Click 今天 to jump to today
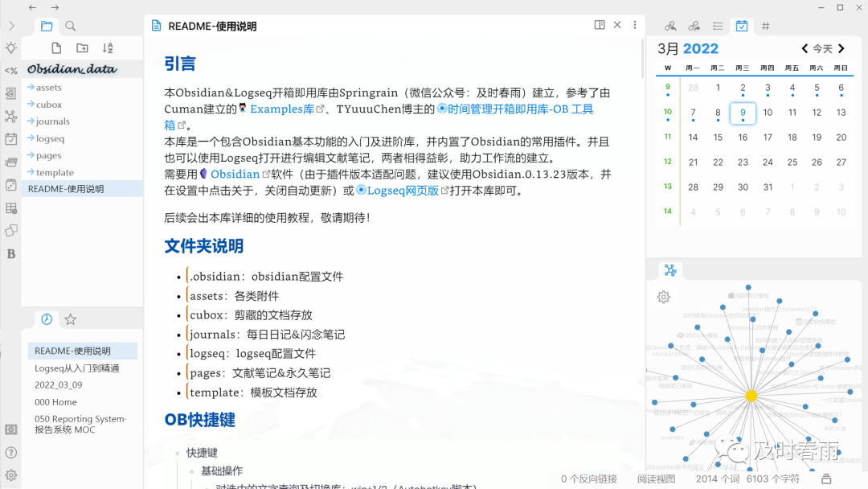 [x=823, y=49]
